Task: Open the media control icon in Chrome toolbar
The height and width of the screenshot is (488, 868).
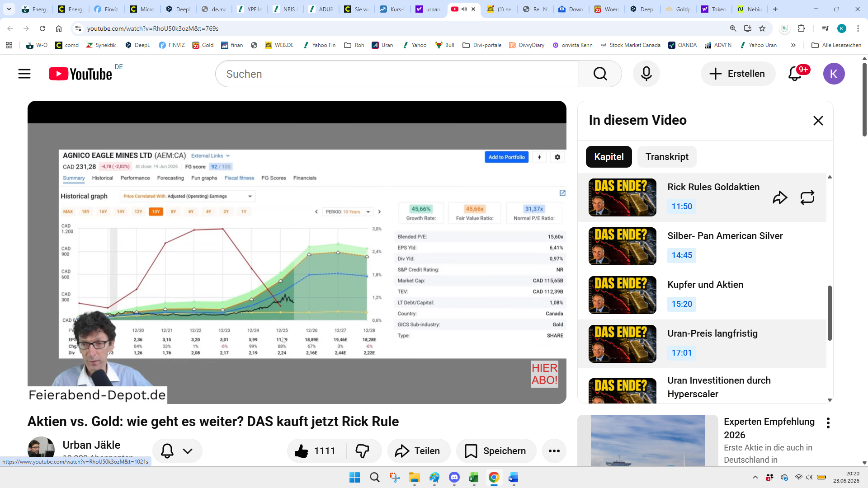Action: (x=826, y=28)
